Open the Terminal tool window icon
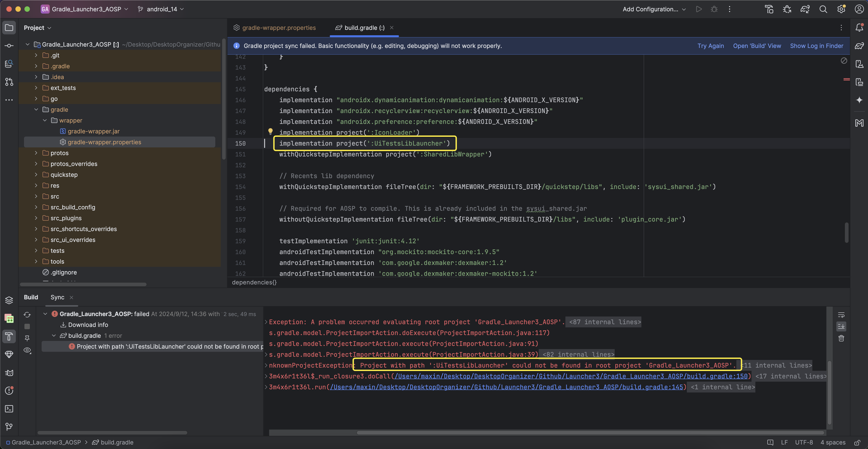 tap(9, 409)
